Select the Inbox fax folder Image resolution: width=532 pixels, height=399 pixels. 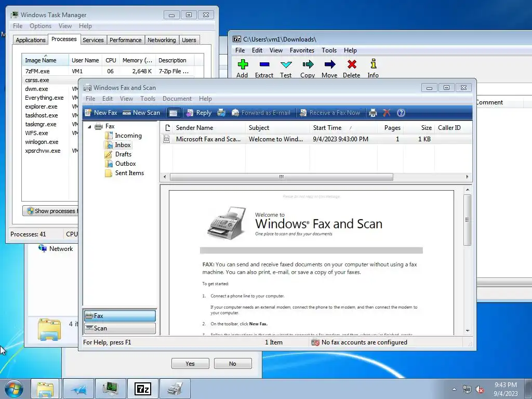[118, 145]
